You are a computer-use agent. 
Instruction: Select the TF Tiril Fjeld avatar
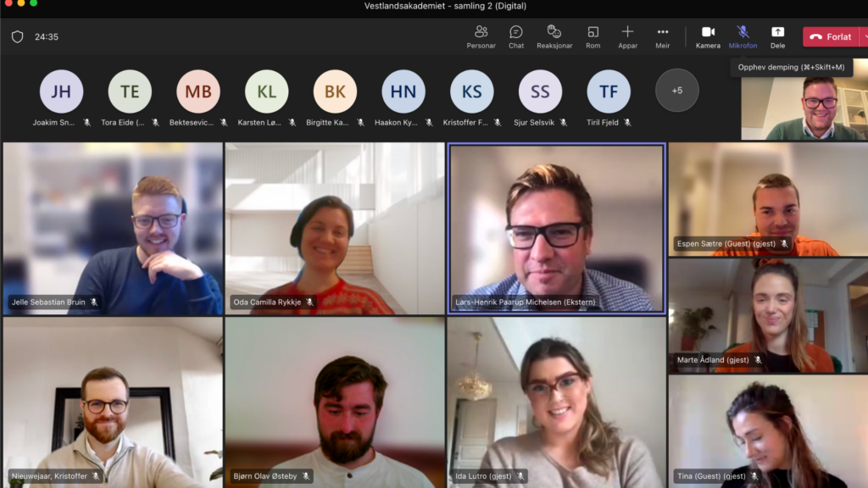click(x=609, y=91)
